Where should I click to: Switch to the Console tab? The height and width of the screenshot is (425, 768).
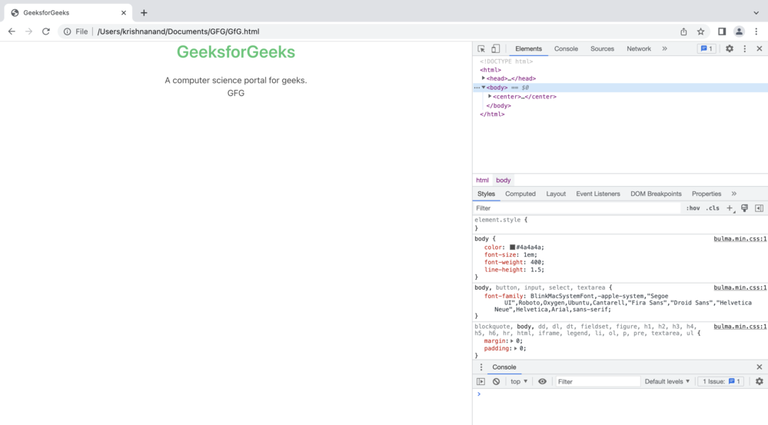566,48
